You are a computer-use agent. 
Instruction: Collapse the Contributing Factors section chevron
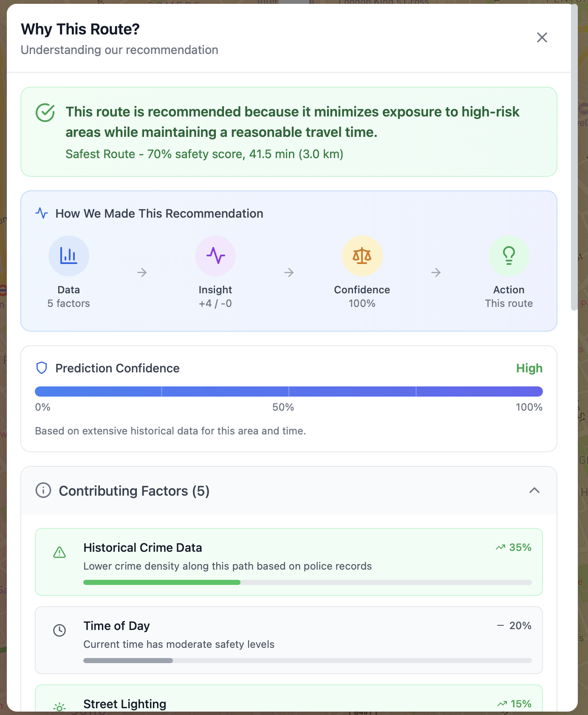(534, 490)
